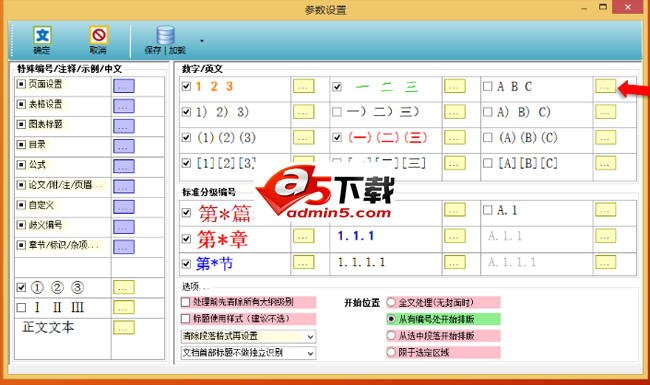The image size is (650, 385).
Task: Open format button for 1.1.1 row
Action: click(454, 236)
